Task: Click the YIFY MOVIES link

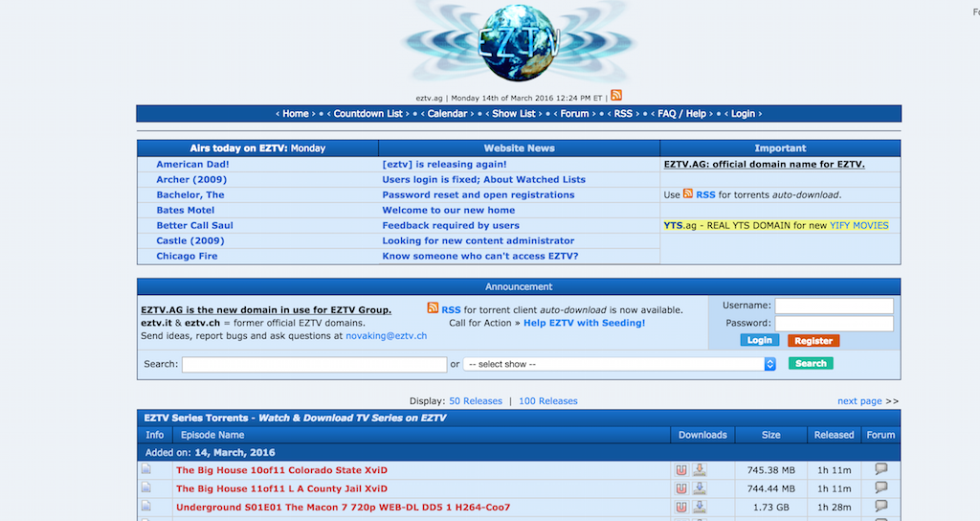Action: (x=858, y=225)
